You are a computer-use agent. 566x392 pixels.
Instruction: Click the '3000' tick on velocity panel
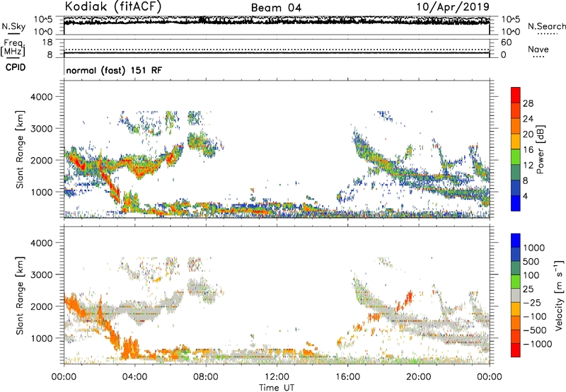coord(42,275)
